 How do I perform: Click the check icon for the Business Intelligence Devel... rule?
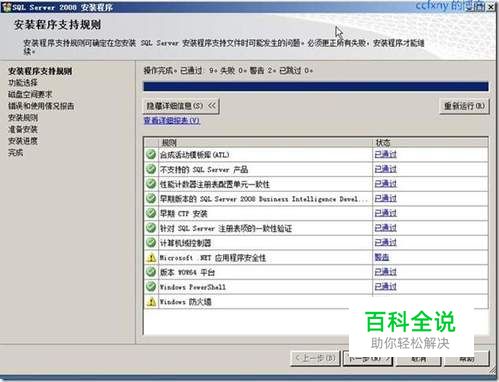tap(151, 198)
